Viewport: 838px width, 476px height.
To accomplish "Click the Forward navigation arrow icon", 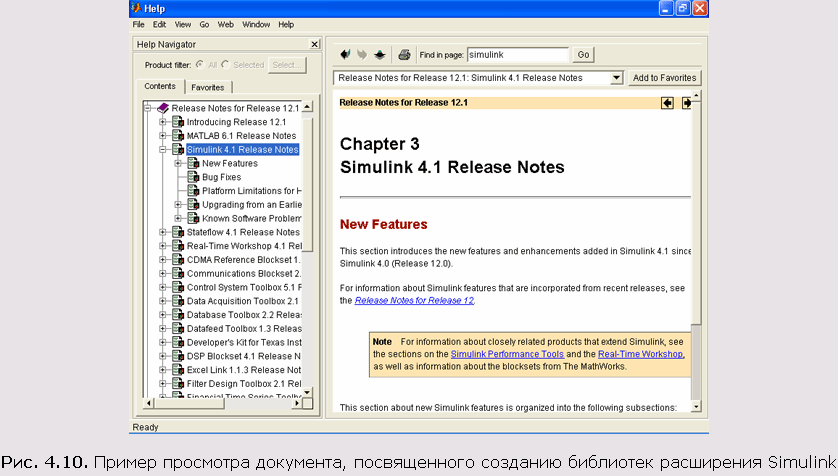I will [x=362, y=54].
